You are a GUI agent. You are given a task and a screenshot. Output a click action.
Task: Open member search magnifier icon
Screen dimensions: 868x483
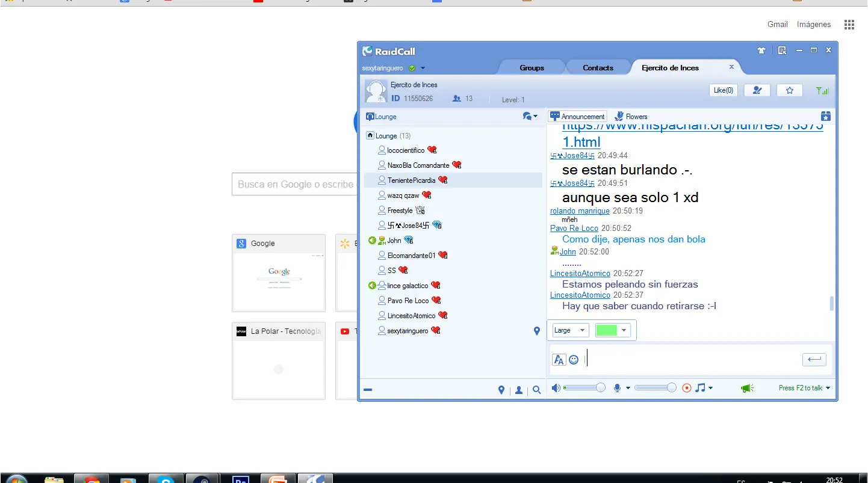click(537, 390)
